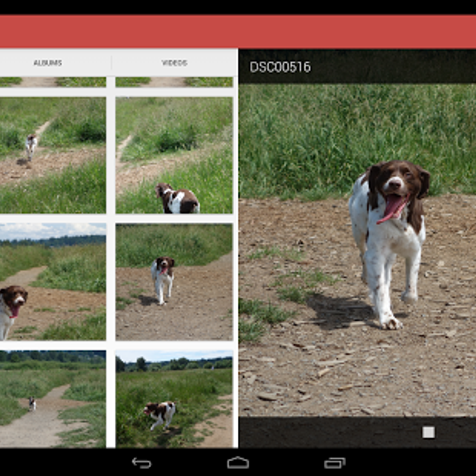The height and width of the screenshot is (476, 476).
Task: Switch to the VIDEOS tab
Action: 174,63
